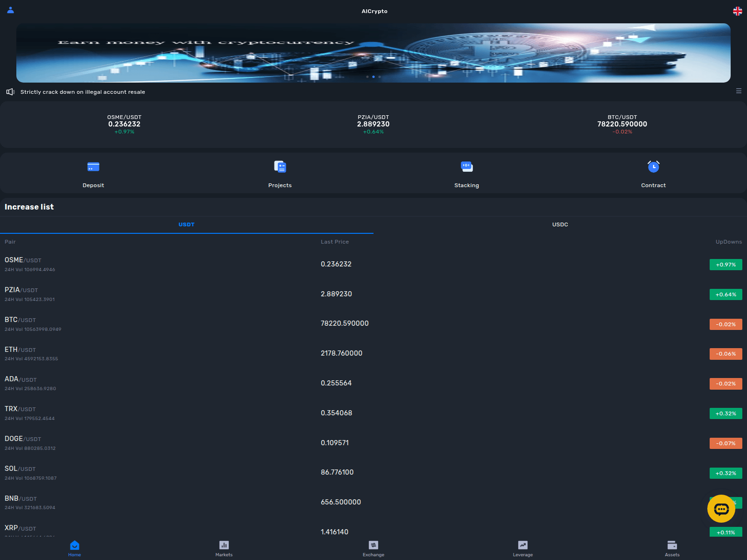This screenshot has width=747, height=560.
Task: Open the XRP/USDT pair row
Action: coord(373,528)
